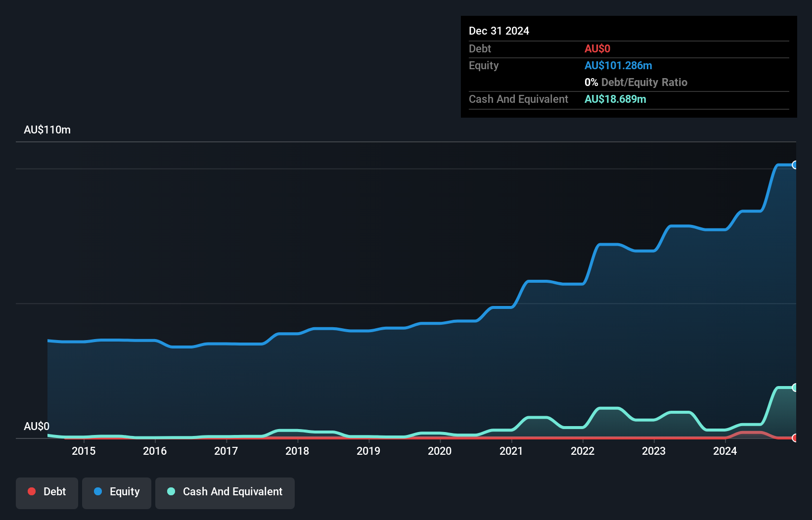Select the 2021 x-axis label
The height and width of the screenshot is (520, 812).
point(511,451)
